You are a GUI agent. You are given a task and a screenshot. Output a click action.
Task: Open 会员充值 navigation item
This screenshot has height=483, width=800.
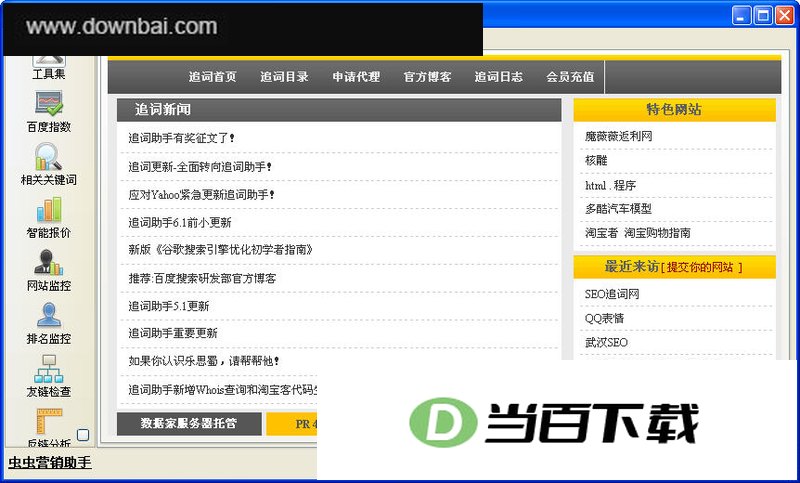(x=570, y=77)
